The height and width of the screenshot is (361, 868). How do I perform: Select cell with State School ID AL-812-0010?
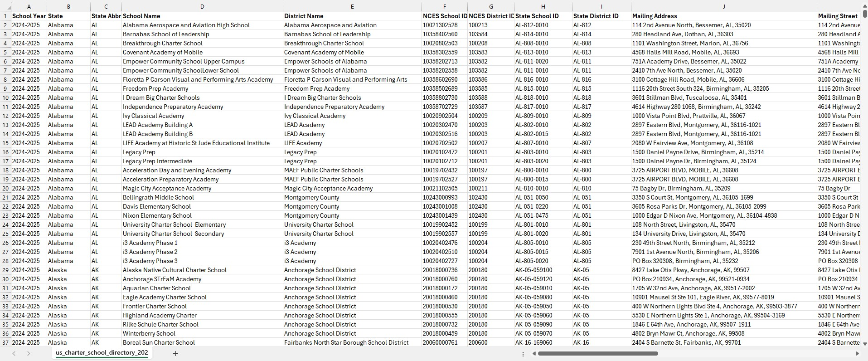(x=543, y=25)
